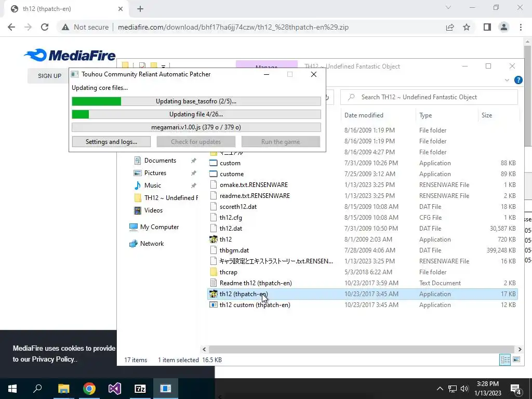
Task: Open File Explorer from taskbar
Action: 63,389
